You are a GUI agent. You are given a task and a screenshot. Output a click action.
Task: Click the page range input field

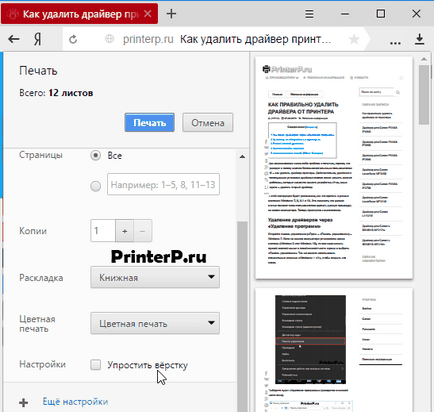coord(163,184)
